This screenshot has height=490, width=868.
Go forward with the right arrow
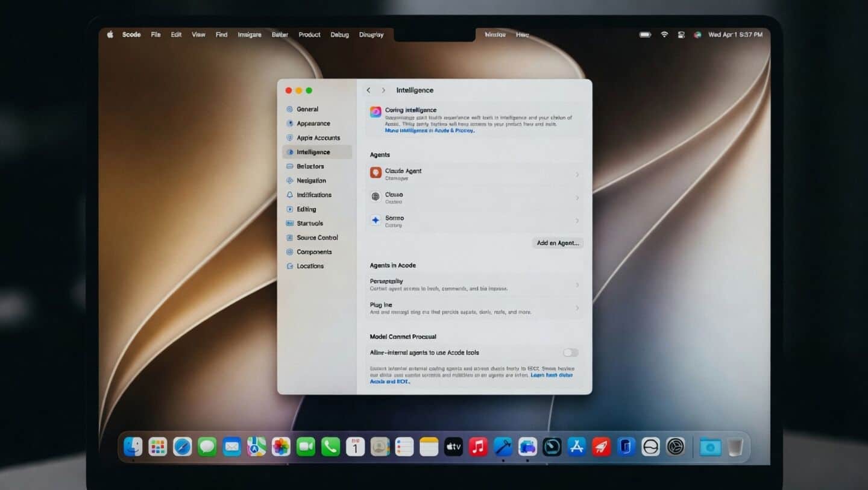[x=383, y=90]
